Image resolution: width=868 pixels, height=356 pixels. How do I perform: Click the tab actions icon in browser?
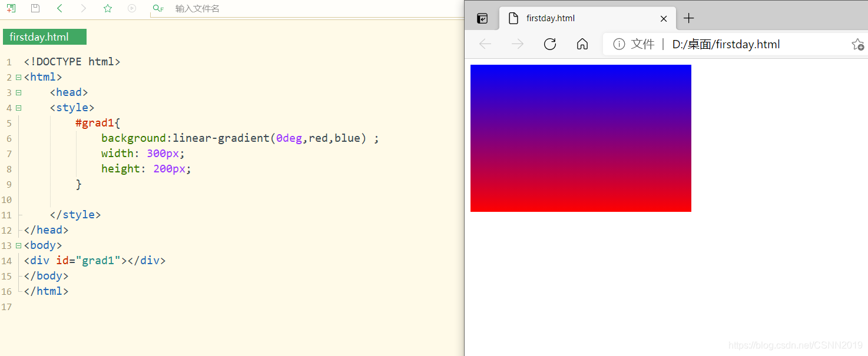point(482,18)
